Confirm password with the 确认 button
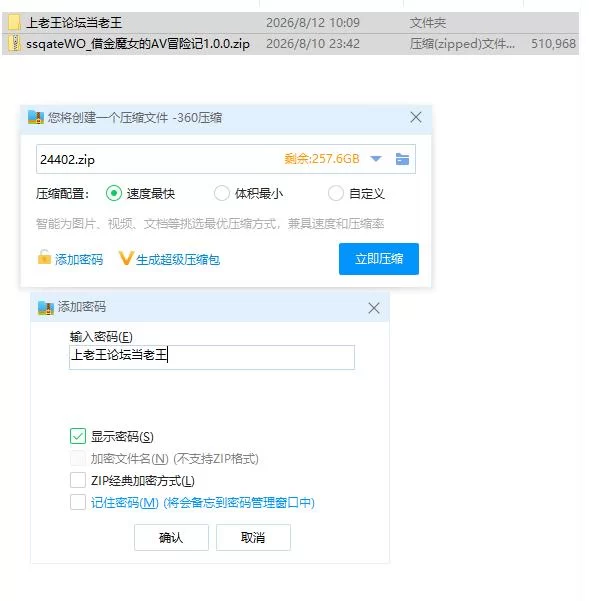 coord(171,537)
